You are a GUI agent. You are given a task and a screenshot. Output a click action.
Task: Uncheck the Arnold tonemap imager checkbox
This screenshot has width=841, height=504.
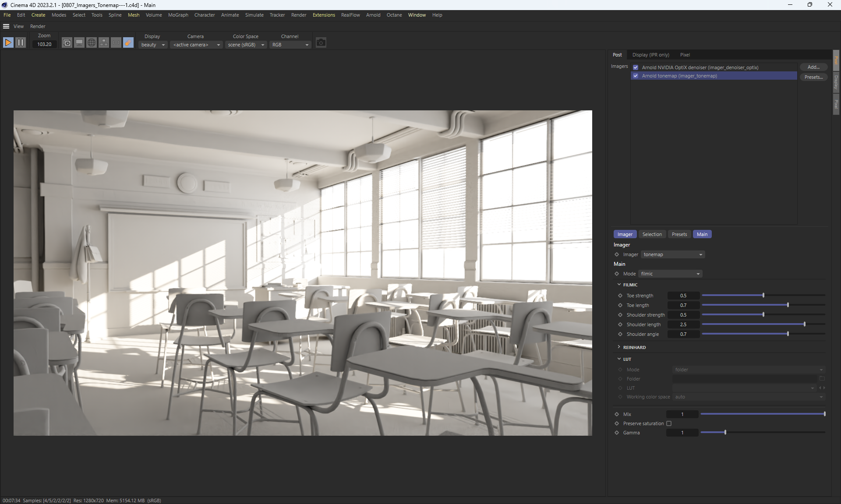coord(636,76)
